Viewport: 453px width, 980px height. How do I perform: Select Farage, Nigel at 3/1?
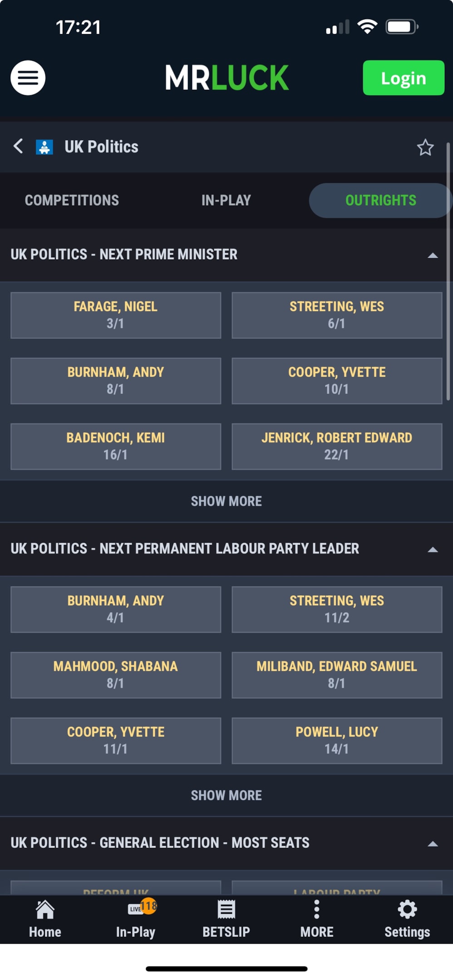(116, 315)
